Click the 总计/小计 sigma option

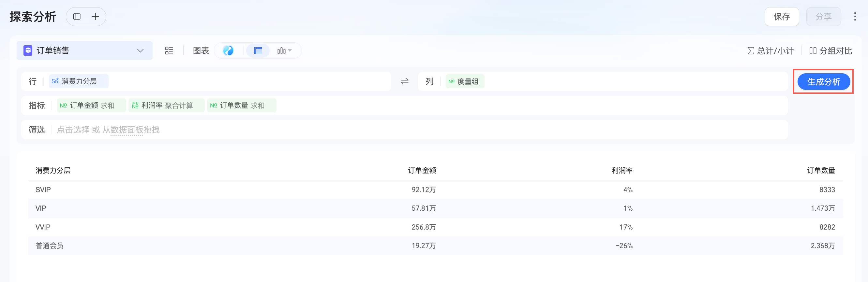tap(771, 51)
